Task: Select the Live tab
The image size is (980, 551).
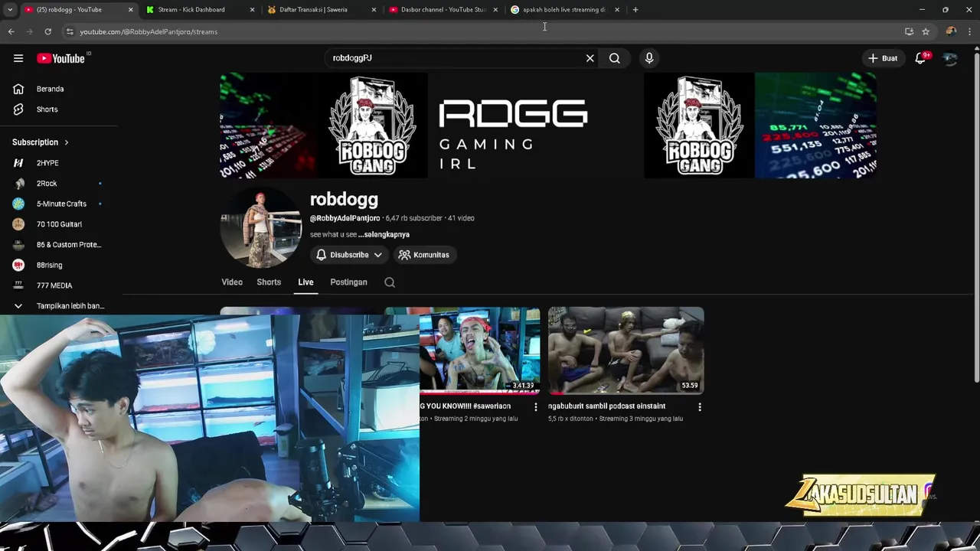Action: pos(305,282)
